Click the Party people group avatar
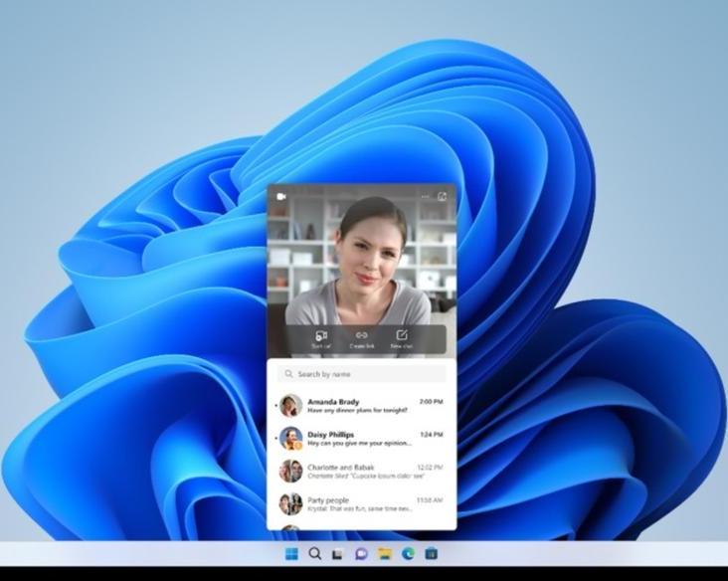Viewport: 728px width, 581px height. coord(291,504)
